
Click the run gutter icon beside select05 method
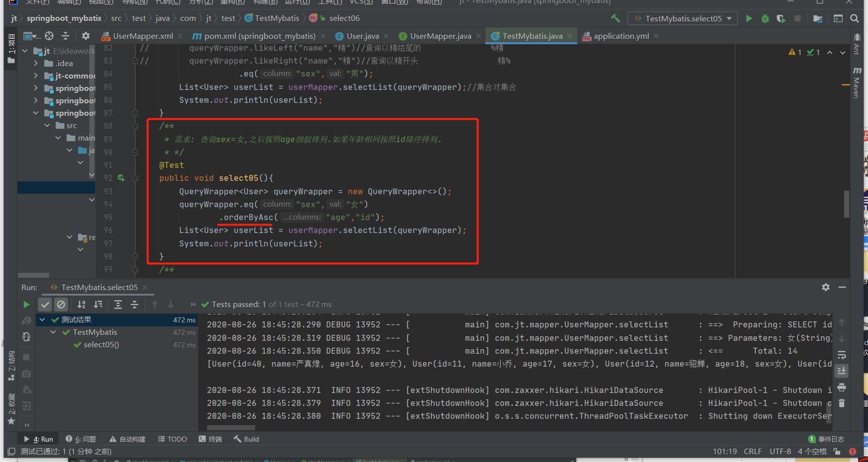(x=121, y=178)
